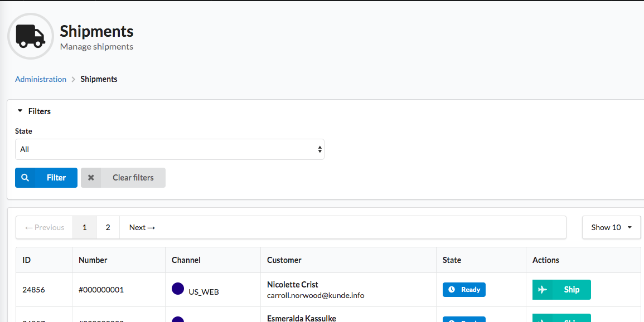Viewport: 644px width, 322px height.
Task: Click shipment ID 24856
Action: (33, 290)
